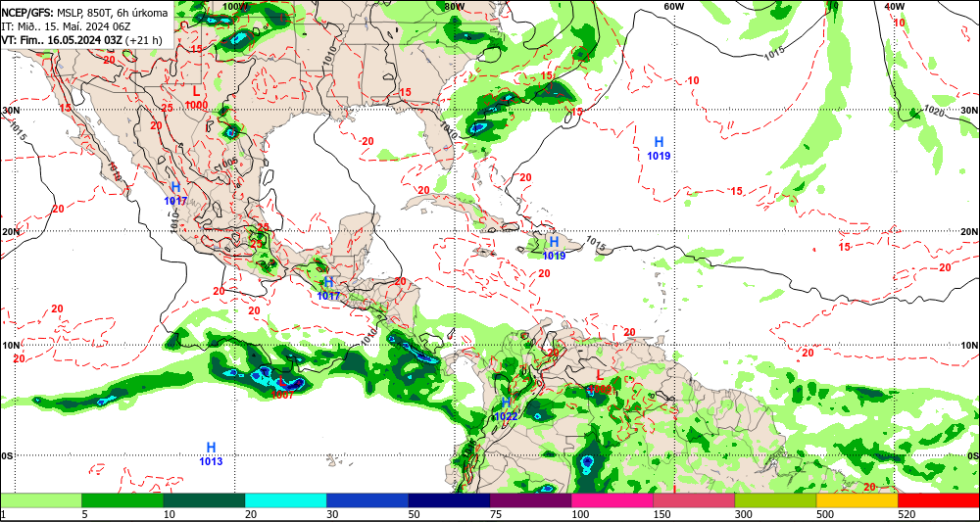
Task: Pick the rose 150–300 legend swatch
Action: coord(694,500)
